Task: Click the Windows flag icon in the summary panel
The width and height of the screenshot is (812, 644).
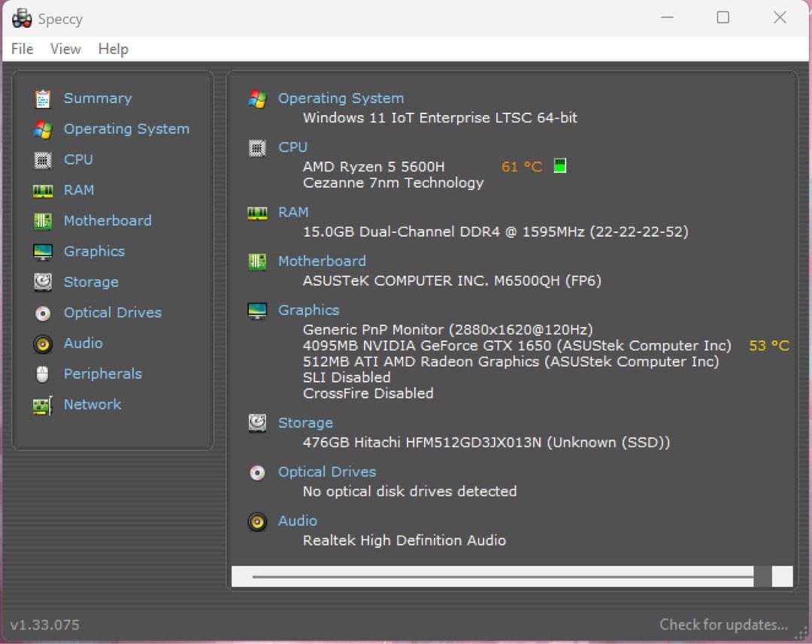Action: point(257,98)
